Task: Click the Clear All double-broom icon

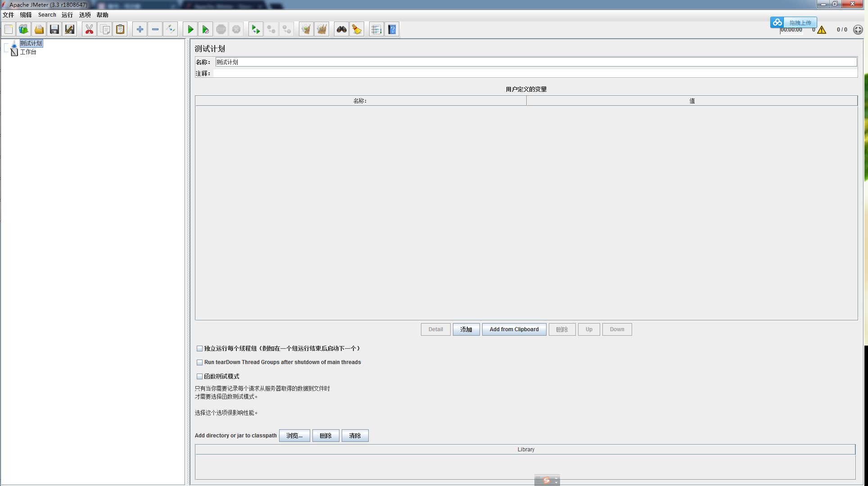Action: pyautogui.click(x=321, y=30)
